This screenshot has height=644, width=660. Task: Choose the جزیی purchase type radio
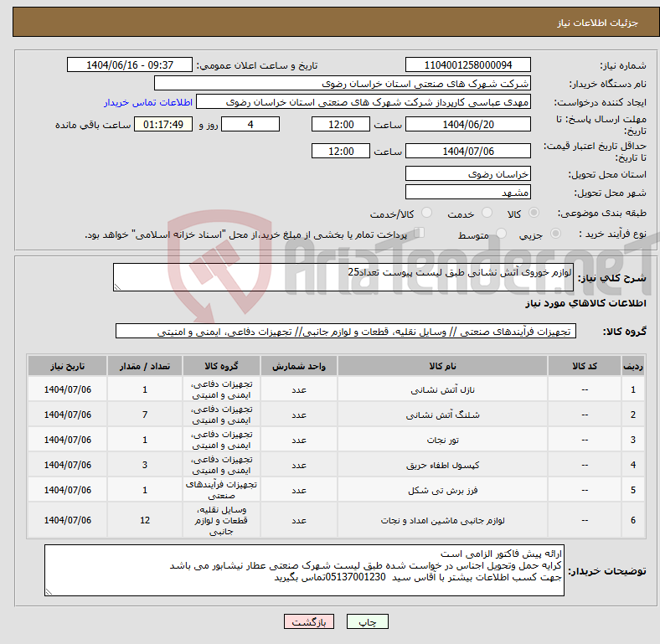click(x=555, y=234)
